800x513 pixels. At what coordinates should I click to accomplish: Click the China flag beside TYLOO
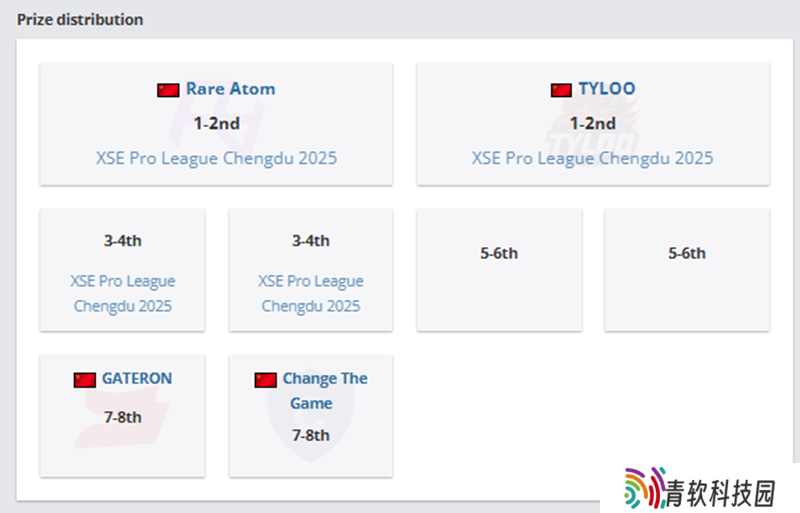click(561, 90)
